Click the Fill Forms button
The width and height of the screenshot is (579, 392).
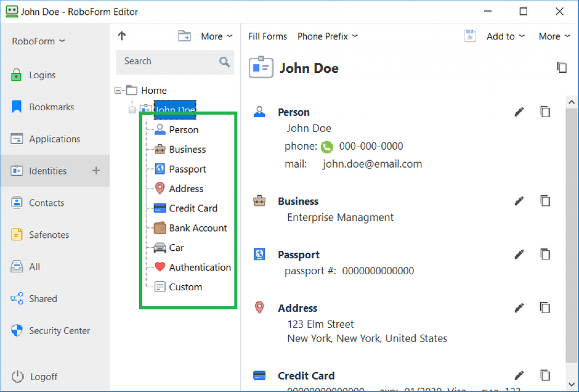click(267, 36)
